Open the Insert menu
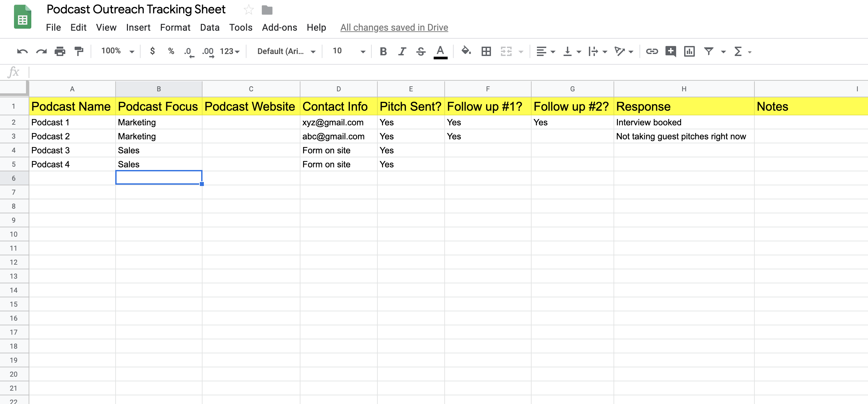 [x=138, y=27]
